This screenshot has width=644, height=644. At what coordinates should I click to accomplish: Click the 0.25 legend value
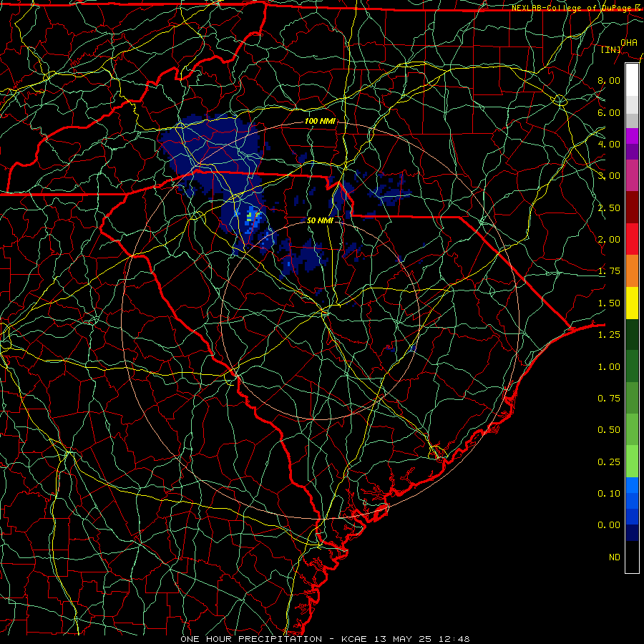coord(609,462)
